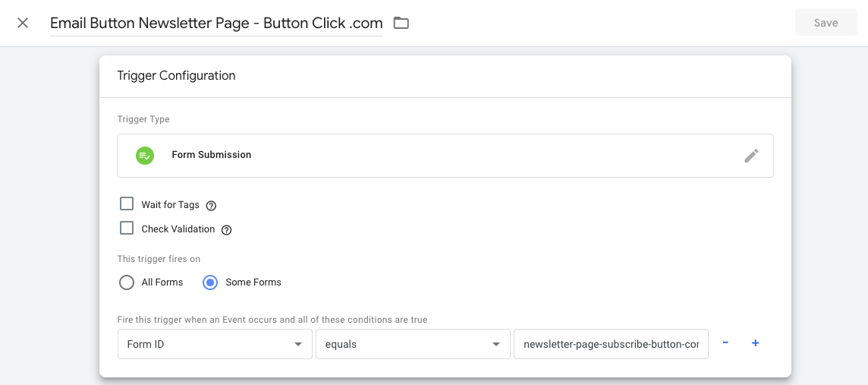
Task: Open the Form ID variable dropdown
Action: [215, 344]
